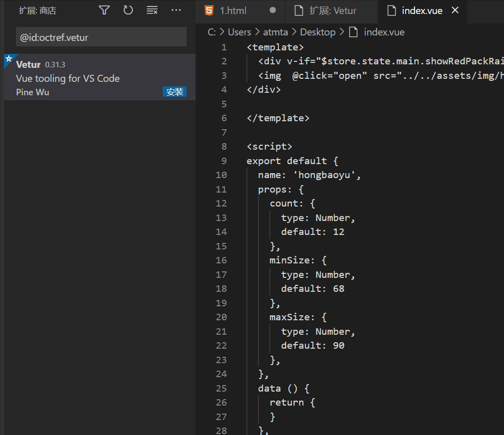Screen dimensions: 504x435
Task: Place cursor on the opening <template> tag
Action: tap(275, 47)
